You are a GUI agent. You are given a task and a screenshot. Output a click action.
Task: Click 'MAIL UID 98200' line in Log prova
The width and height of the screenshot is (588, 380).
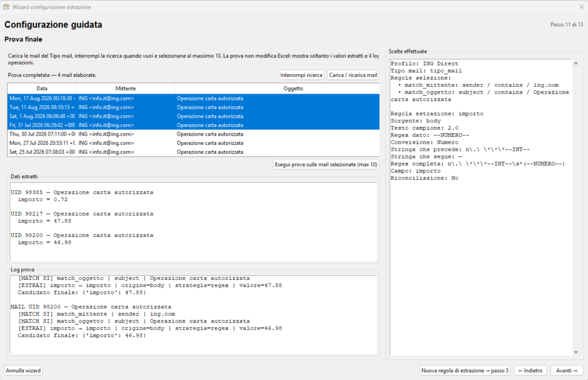point(91,307)
